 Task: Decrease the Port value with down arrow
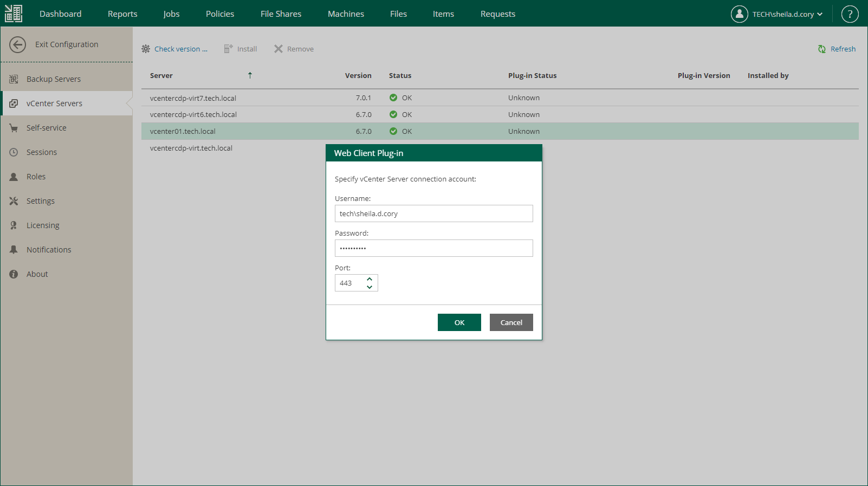(370, 287)
